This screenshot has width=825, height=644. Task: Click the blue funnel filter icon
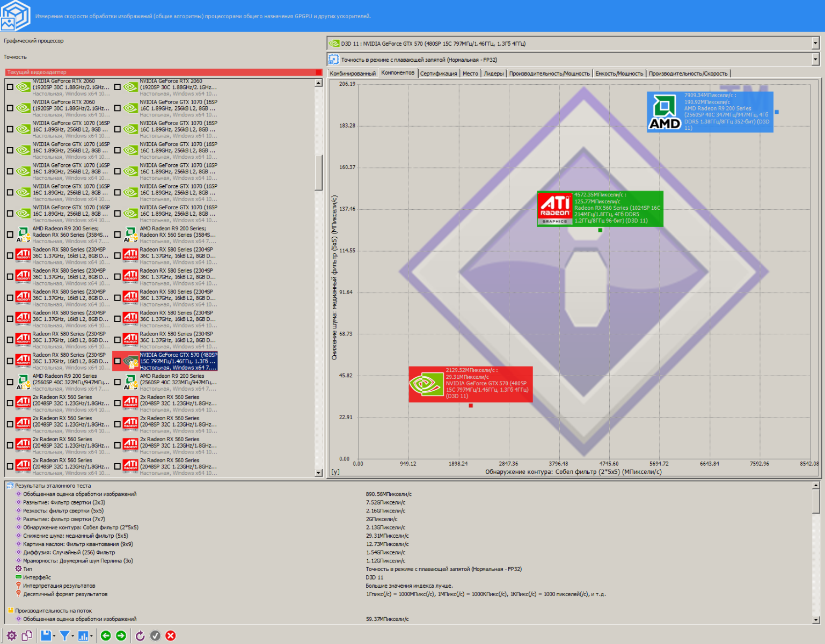click(x=64, y=636)
